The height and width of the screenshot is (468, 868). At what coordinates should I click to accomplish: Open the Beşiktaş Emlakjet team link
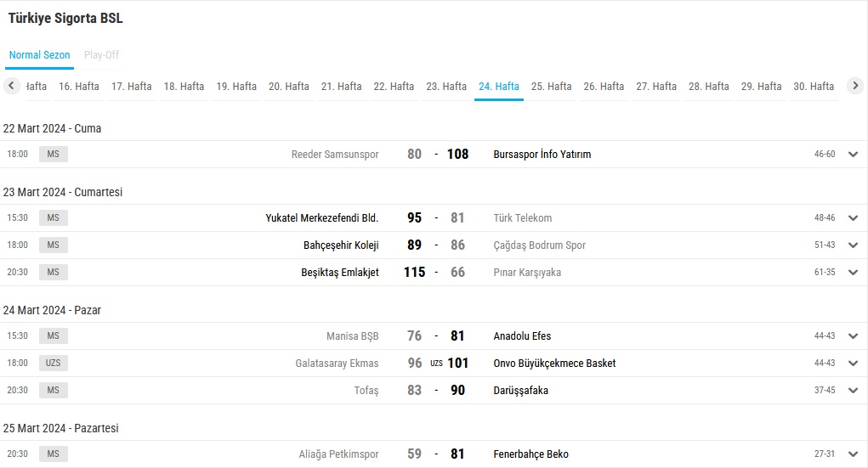click(340, 272)
